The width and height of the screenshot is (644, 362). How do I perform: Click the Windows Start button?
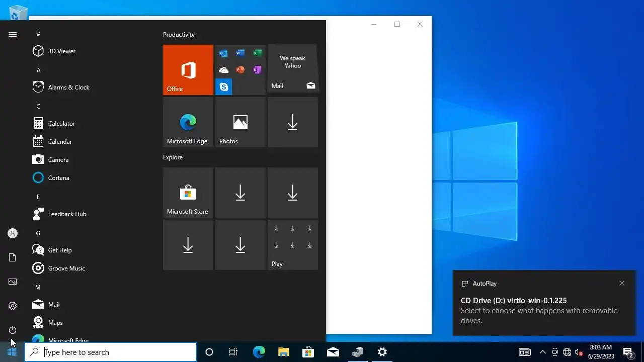click(x=12, y=352)
